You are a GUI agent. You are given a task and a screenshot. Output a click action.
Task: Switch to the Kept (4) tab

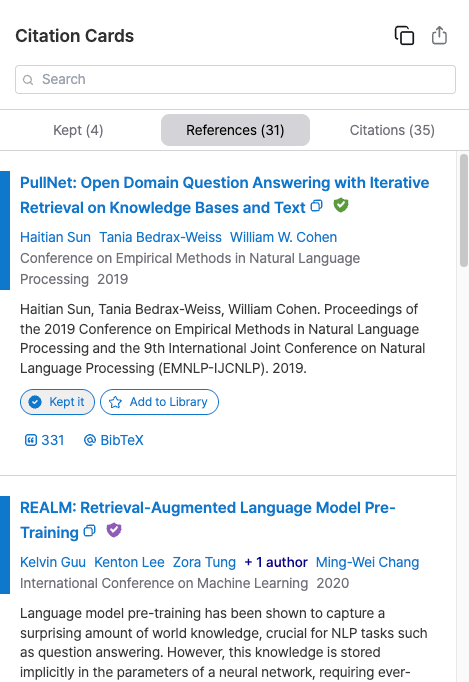click(78, 130)
